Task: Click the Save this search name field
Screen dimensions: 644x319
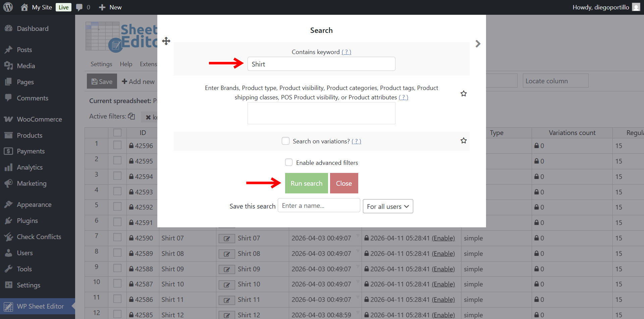Action: coord(319,206)
